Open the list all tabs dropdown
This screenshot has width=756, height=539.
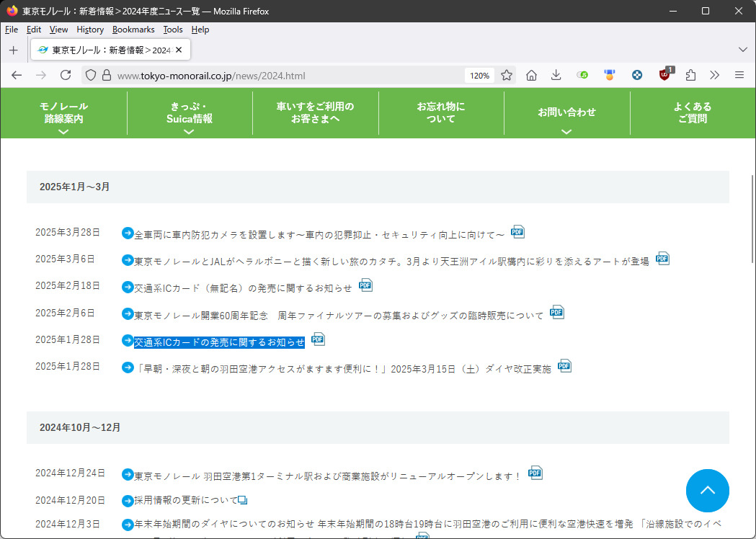click(743, 49)
